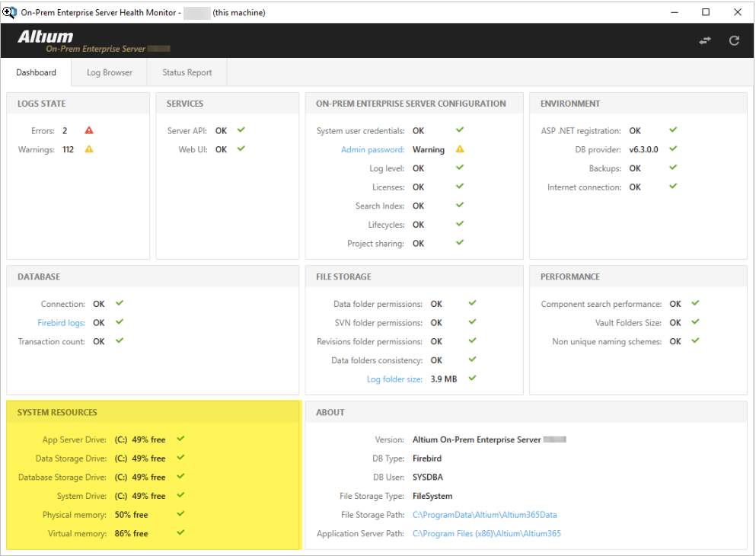Click the check mark beside database Connection
756x556 pixels.
(x=120, y=303)
